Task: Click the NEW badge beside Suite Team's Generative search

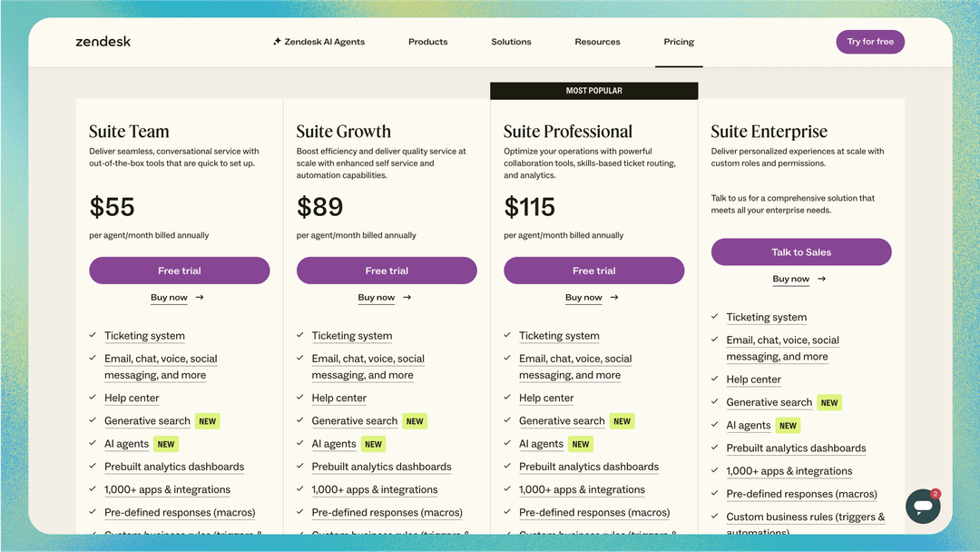Action: [x=207, y=420]
